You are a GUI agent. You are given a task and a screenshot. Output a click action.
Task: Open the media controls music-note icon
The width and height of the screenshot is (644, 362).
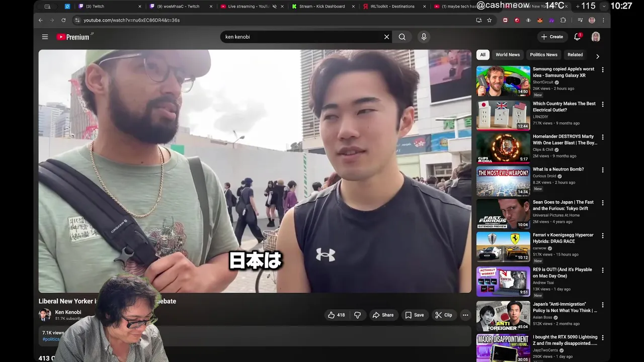[580, 20]
